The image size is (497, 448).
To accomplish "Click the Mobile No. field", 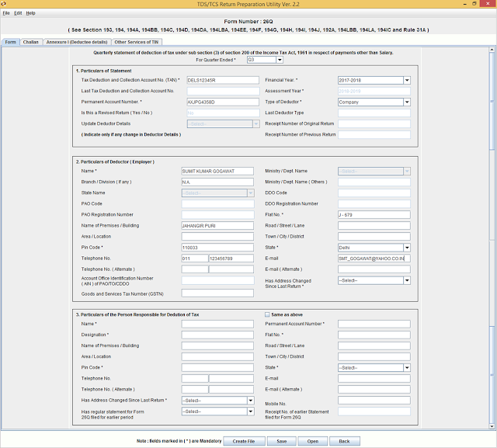I will click(374, 401).
